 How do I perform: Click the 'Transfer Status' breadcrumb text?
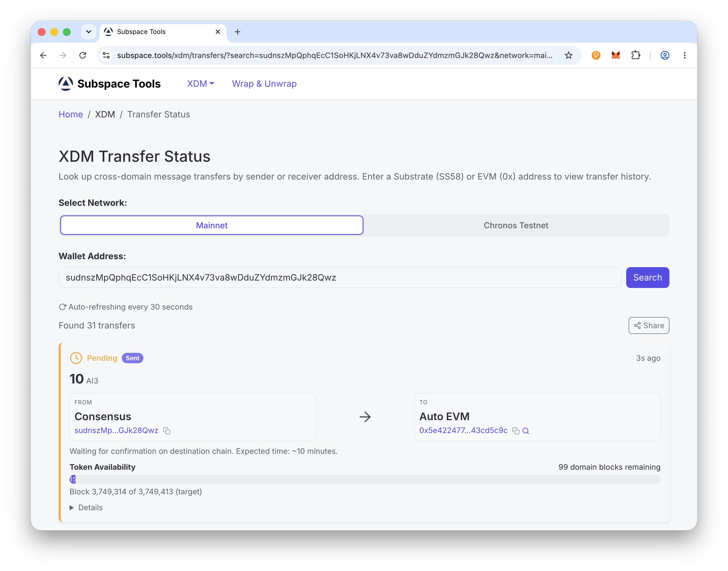pyautogui.click(x=158, y=114)
